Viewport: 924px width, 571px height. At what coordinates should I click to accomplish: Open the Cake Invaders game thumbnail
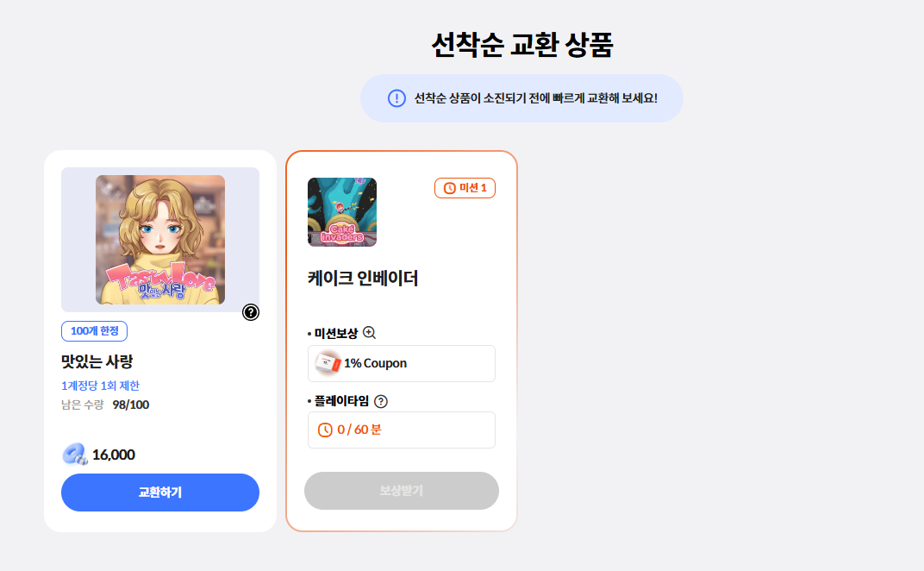pyautogui.click(x=342, y=212)
